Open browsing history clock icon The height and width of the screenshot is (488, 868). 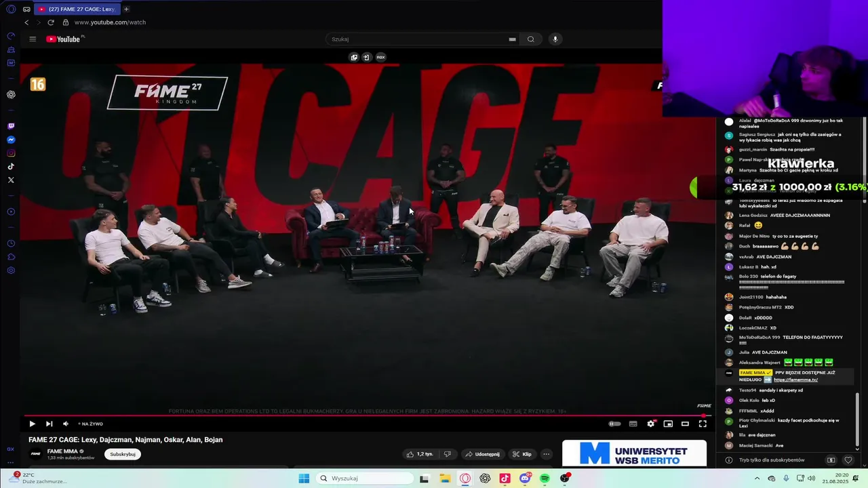click(11, 243)
